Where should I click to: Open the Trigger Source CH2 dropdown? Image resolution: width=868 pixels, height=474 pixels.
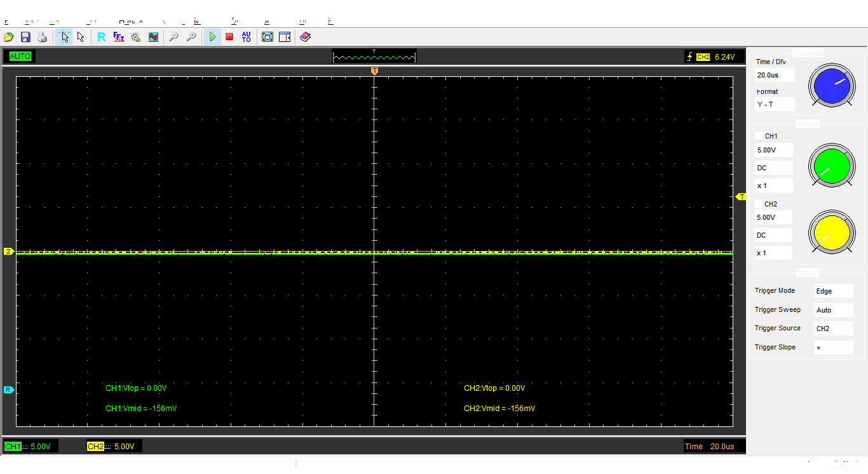pos(833,328)
